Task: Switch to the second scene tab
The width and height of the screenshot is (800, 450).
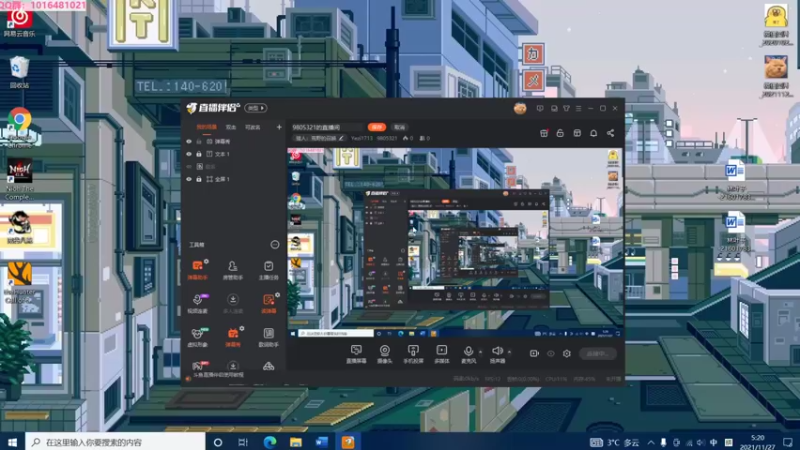Action: pos(231,127)
